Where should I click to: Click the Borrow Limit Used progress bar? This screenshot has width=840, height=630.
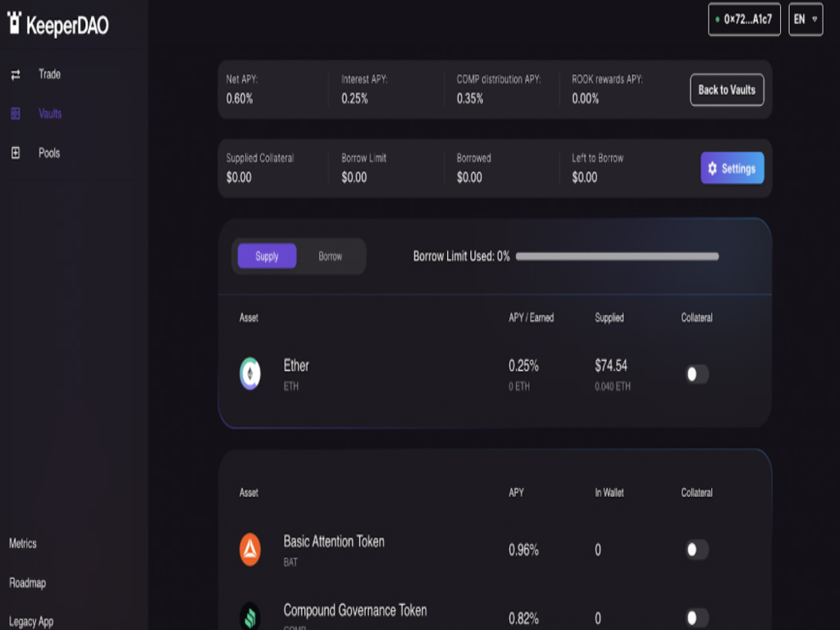click(x=617, y=257)
